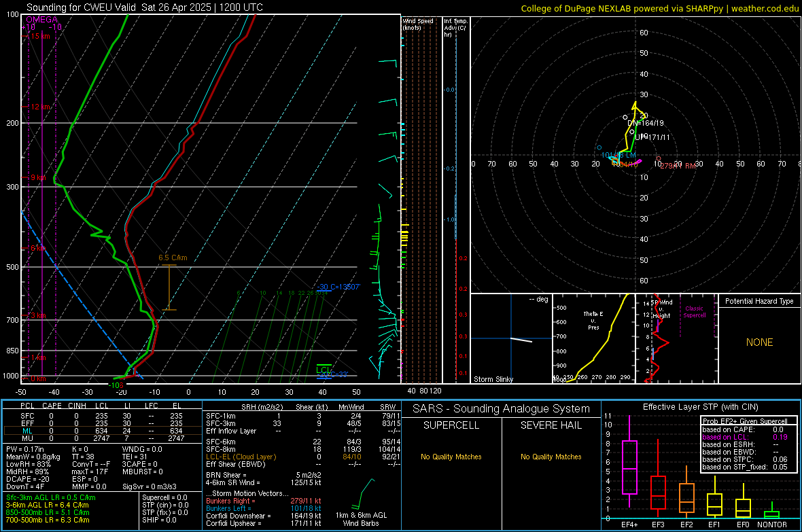Image resolution: width=802 pixels, height=532 pixels.
Task: Click the weather.cod.edu credit text
Action: pyautogui.click(x=765, y=8)
